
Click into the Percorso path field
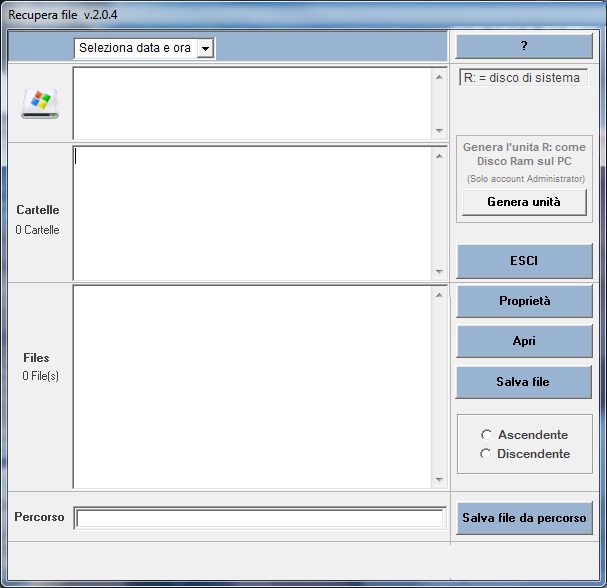pyautogui.click(x=259, y=518)
